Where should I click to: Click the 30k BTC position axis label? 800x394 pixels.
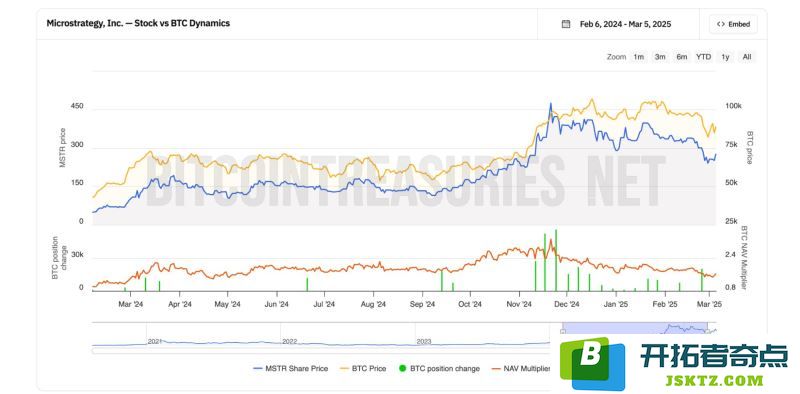click(x=77, y=254)
